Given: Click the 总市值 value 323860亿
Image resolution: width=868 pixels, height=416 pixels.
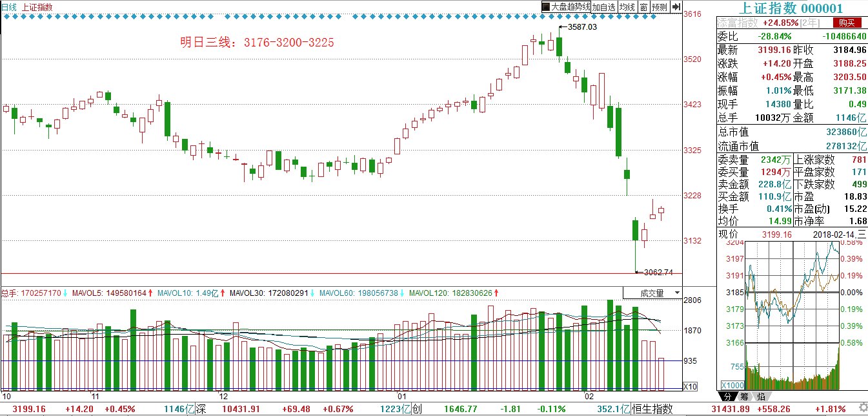Looking at the screenshot, I should (x=847, y=132).
